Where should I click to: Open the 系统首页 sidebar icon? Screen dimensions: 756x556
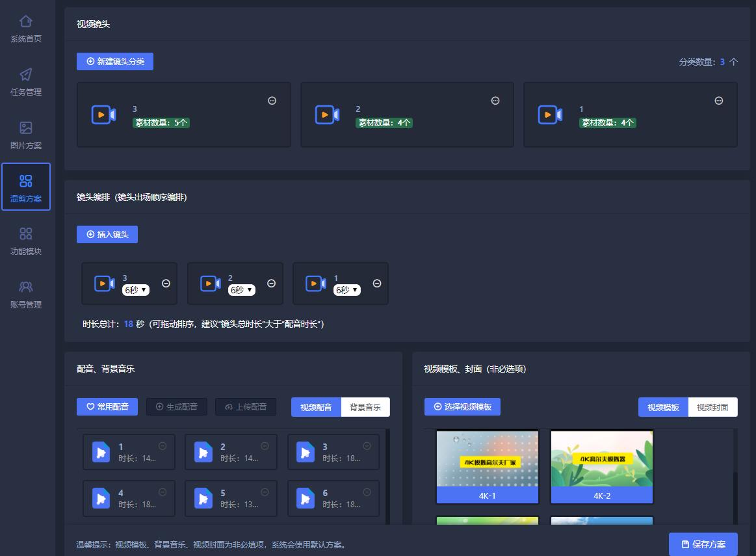tap(25, 27)
